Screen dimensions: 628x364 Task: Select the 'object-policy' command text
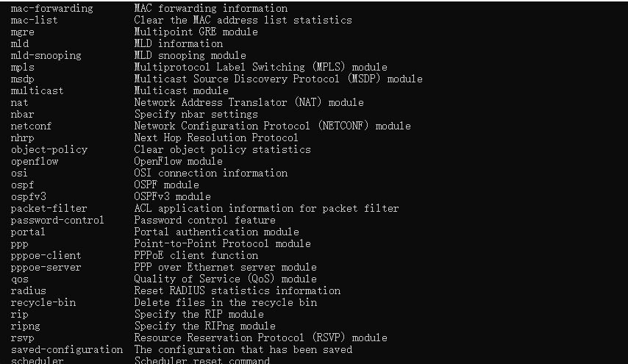(x=49, y=150)
